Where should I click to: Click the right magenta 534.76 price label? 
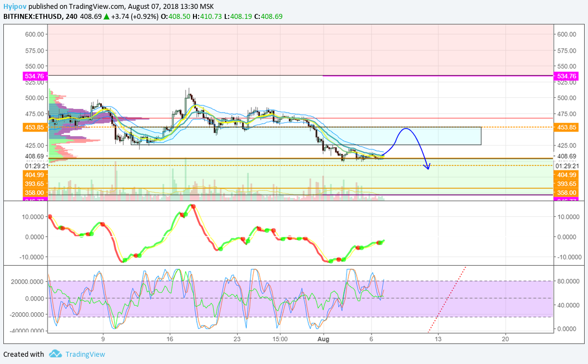point(567,76)
